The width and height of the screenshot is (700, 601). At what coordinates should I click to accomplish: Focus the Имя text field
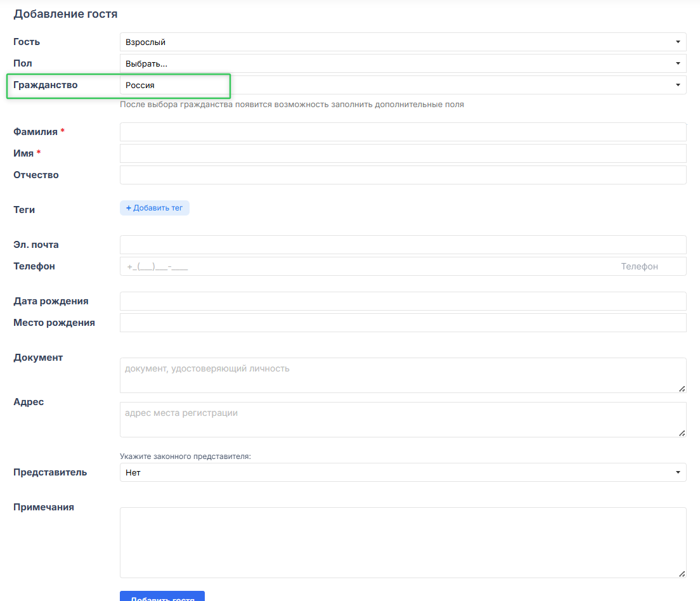(x=403, y=153)
